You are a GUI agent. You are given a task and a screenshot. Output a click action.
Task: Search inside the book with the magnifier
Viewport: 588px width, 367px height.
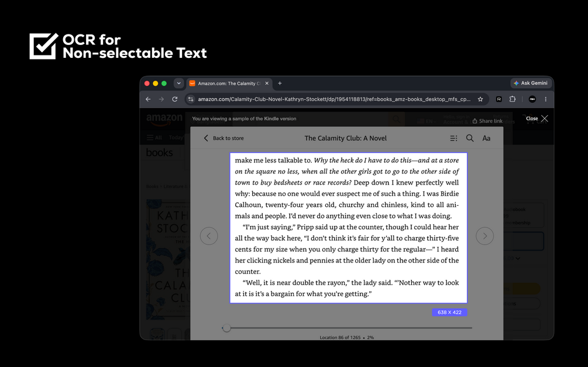469,138
